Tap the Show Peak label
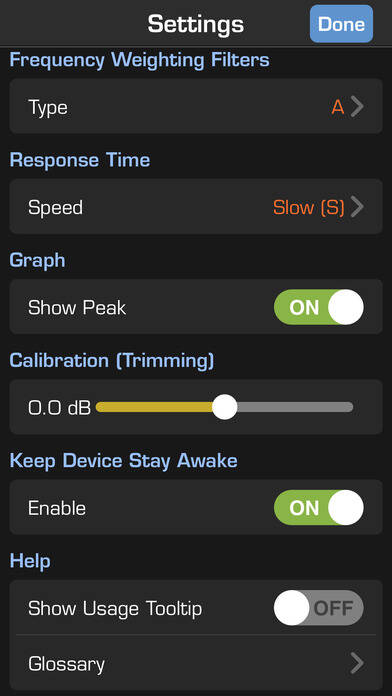Screen dimensions: 392x696 point(77,308)
